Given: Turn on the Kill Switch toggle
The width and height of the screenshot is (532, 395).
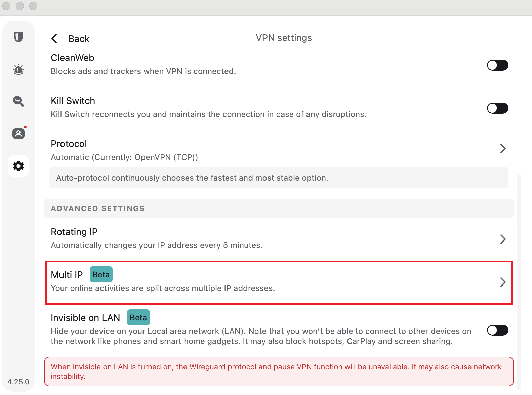Looking at the screenshot, I should tap(497, 108).
